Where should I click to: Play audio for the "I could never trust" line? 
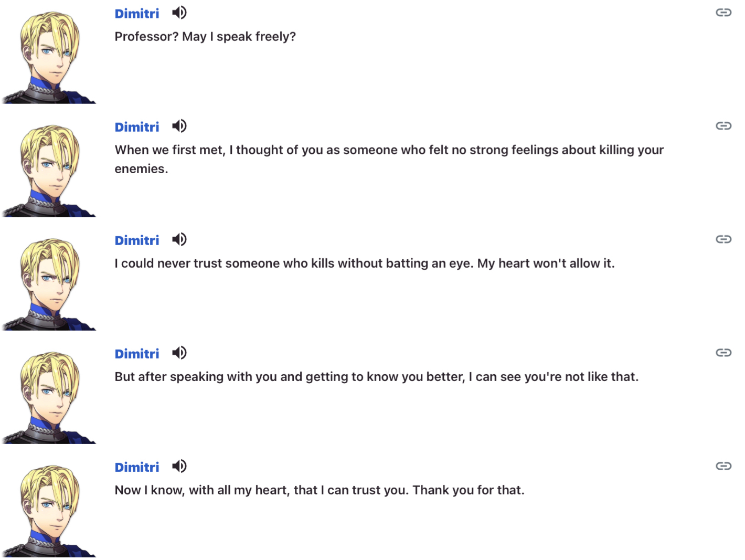pos(179,239)
